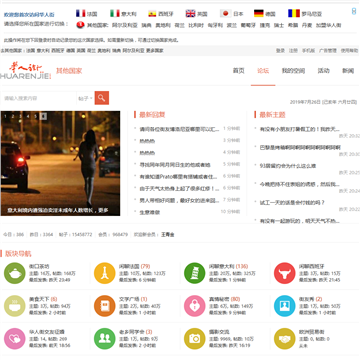Click the 闲聊法国 (79) board title

134,266
